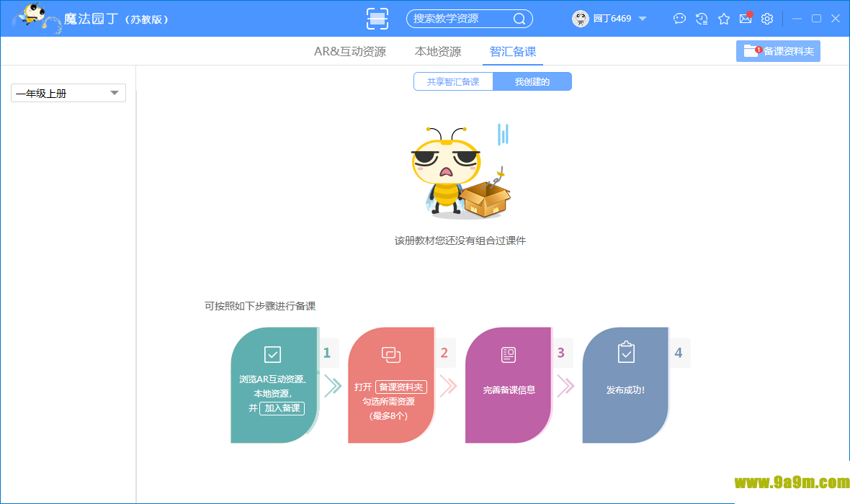The image size is (850, 504).
Task: Switch to AR&互动资源 tab
Action: 350,52
